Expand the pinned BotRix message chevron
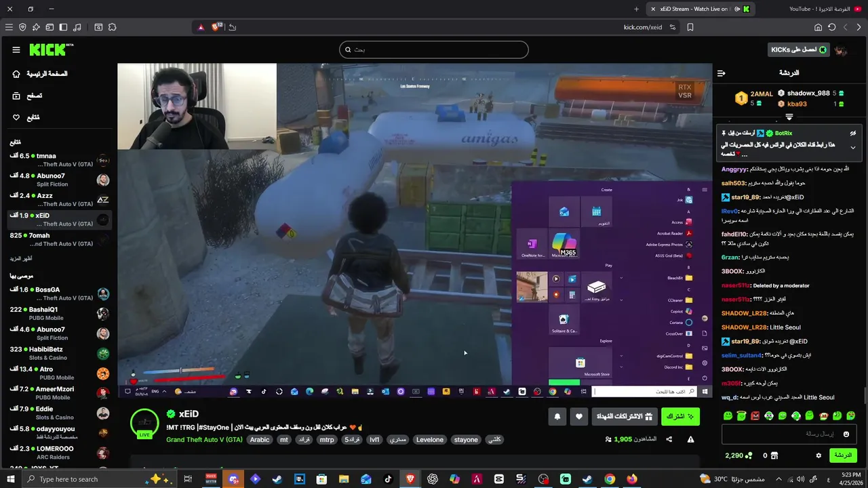This screenshot has width=868, height=488. pos(853,148)
